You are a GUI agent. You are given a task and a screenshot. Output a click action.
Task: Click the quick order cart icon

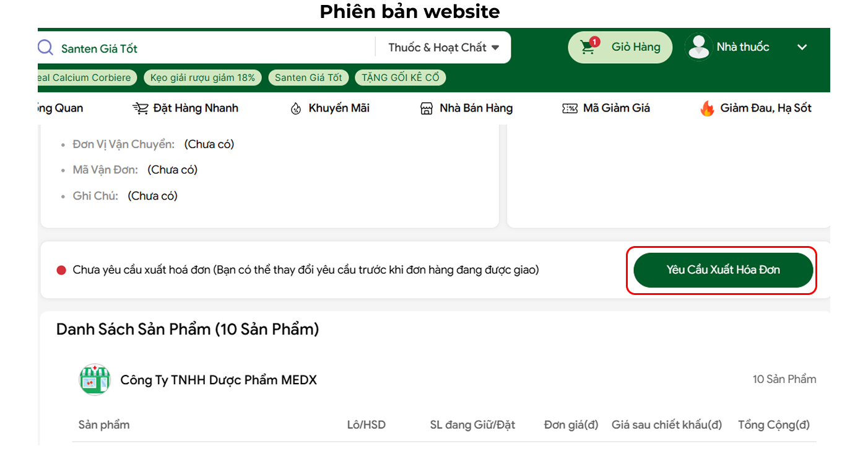[141, 108]
